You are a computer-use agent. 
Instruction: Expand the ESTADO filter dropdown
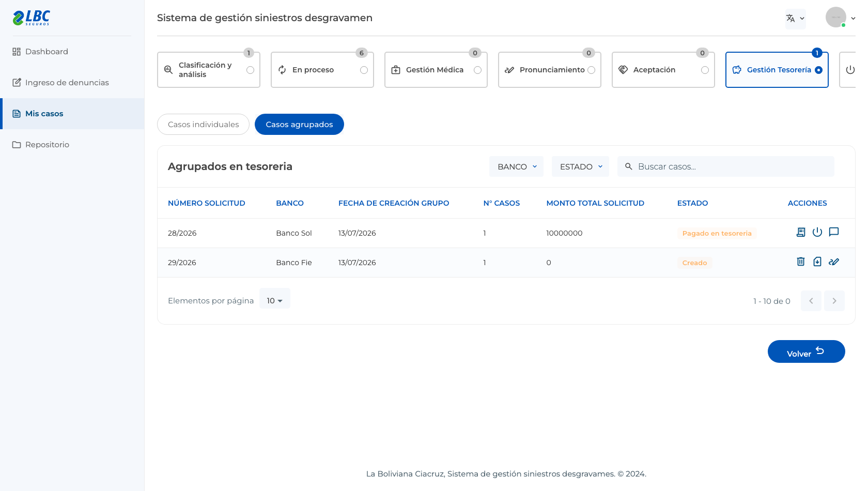coord(580,166)
